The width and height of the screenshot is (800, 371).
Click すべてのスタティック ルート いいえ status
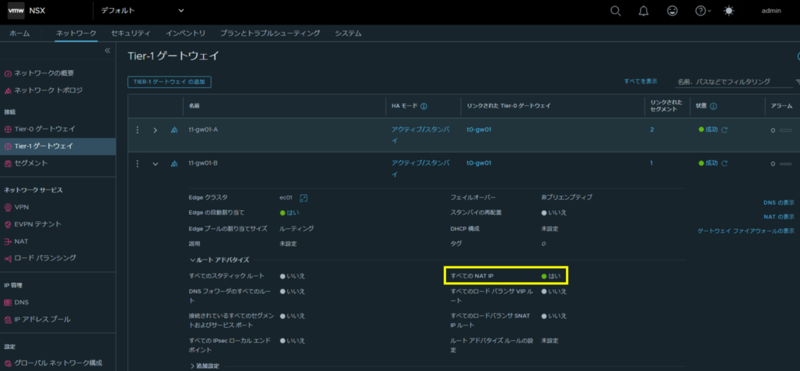[292, 276]
